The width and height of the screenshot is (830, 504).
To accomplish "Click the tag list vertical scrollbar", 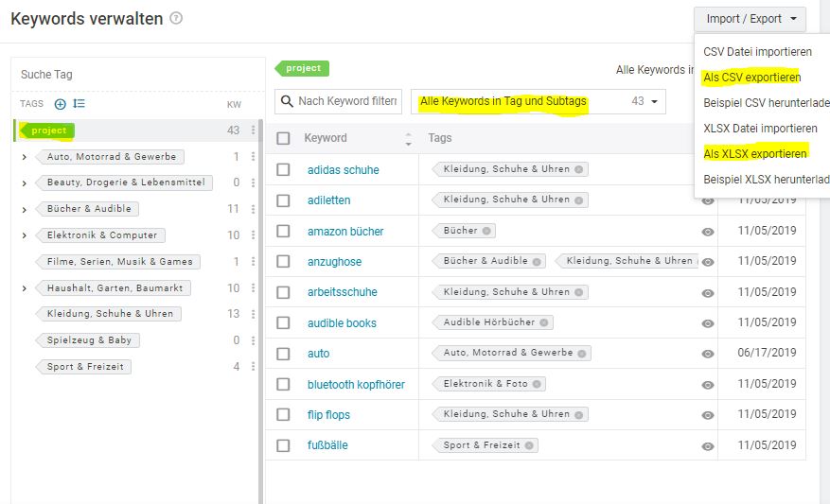I will tap(261, 312).
